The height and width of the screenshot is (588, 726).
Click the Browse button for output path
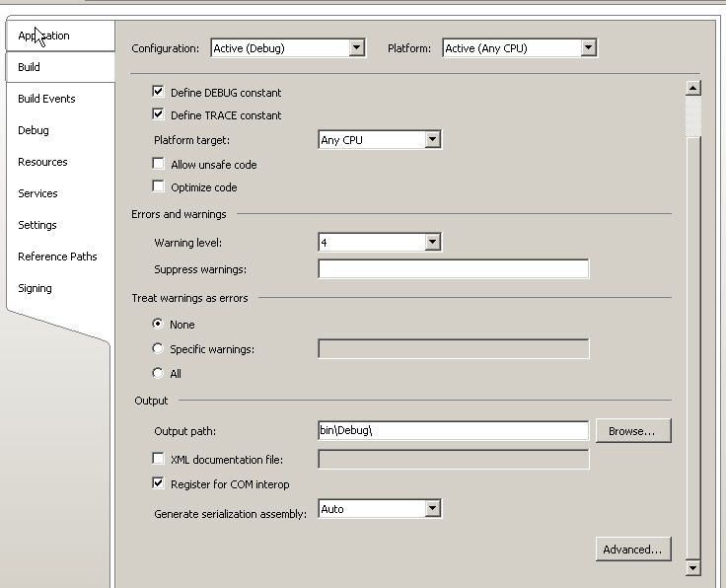(x=633, y=430)
